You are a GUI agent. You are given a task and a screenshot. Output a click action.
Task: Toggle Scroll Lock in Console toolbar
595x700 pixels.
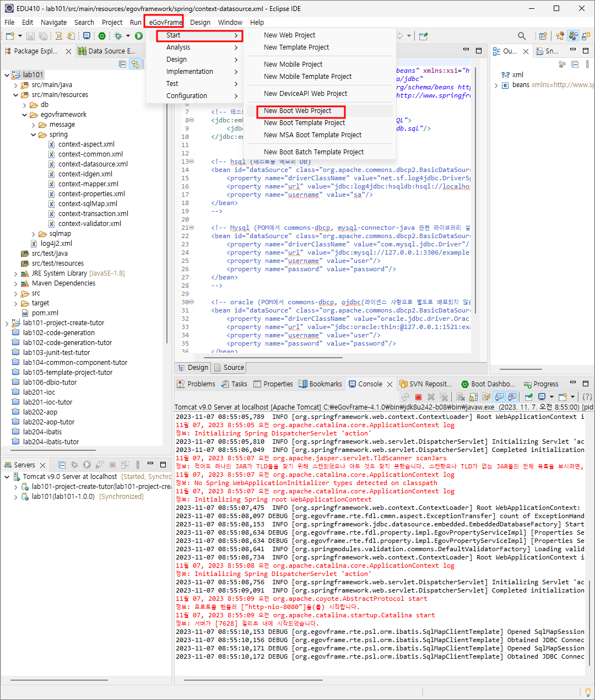click(x=473, y=397)
